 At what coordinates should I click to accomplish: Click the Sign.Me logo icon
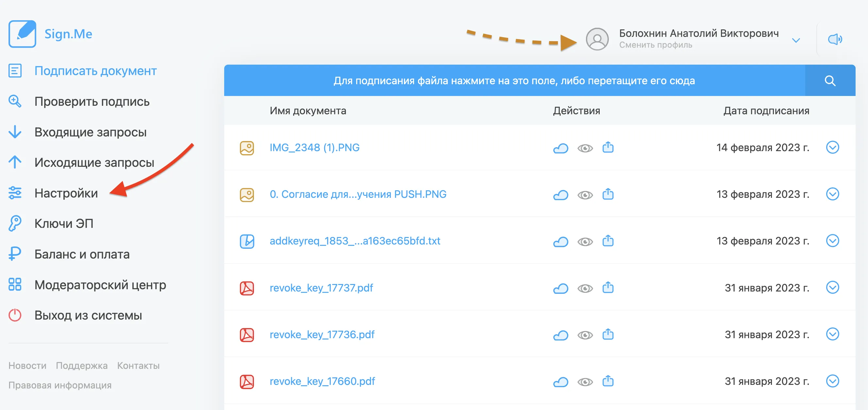pyautogui.click(x=22, y=34)
